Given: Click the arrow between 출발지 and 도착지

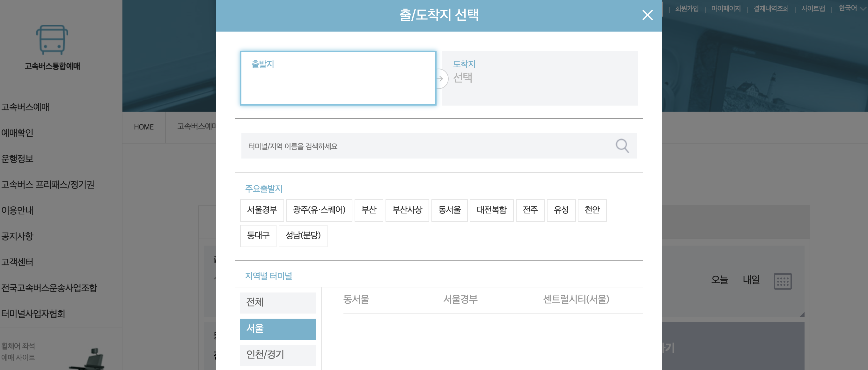Looking at the screenshot, I should pos(440,78).
